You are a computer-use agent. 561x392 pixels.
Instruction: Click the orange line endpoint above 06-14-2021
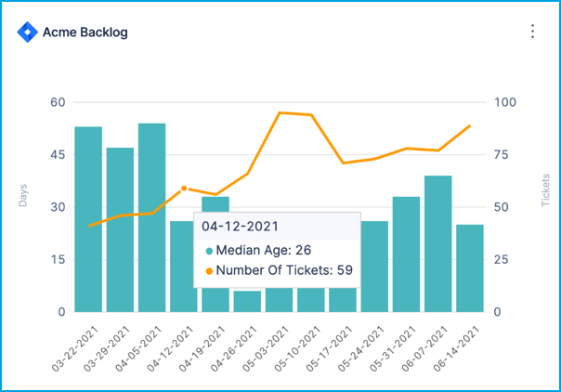pos(470,125)
